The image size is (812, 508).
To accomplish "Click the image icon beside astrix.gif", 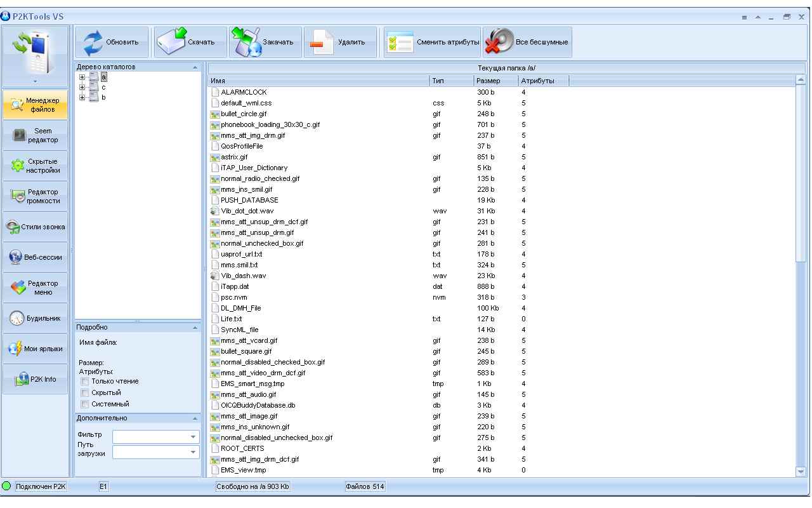I will [215, 157].
